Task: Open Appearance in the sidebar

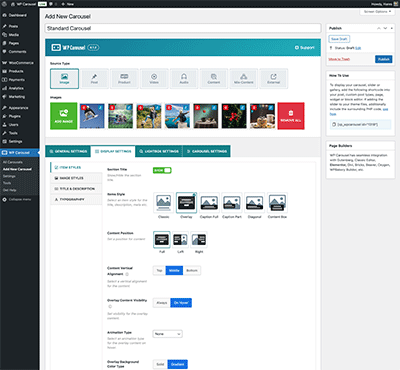Action: (19, 108)
